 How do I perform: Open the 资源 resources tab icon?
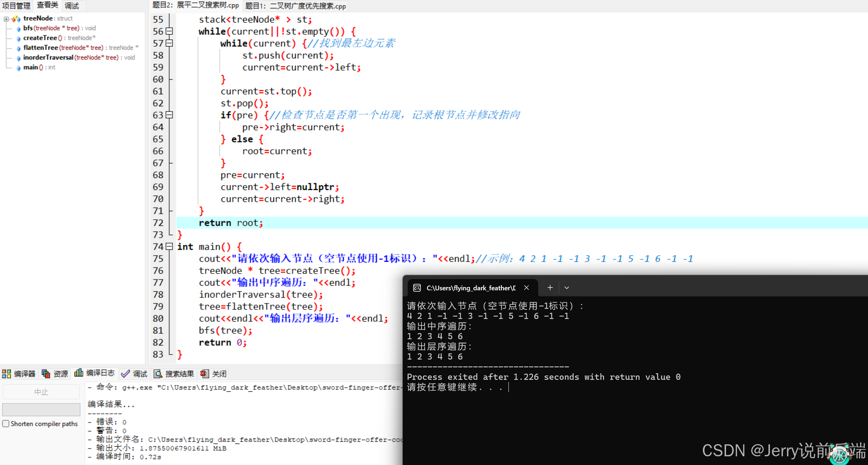46,374
